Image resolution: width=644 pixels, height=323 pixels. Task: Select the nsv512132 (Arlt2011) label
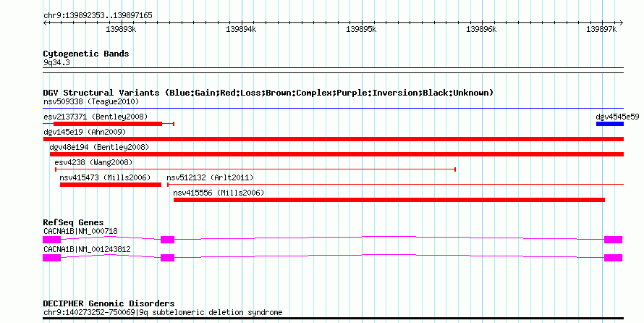click(x=210, y=177)
